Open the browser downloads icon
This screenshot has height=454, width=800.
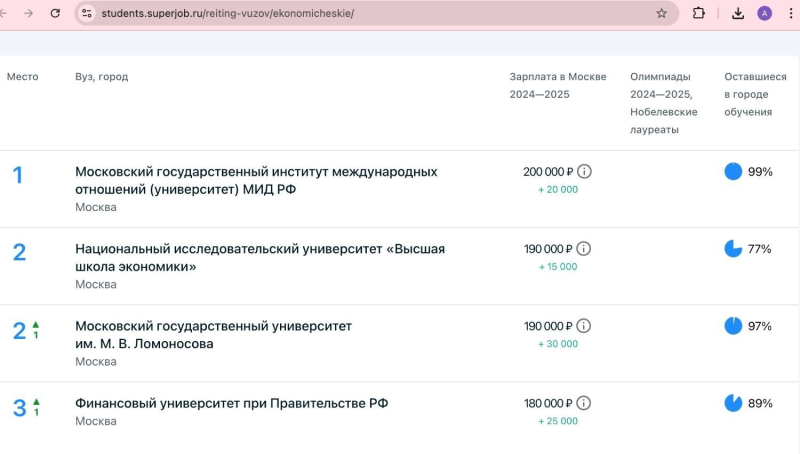(738, 13)
